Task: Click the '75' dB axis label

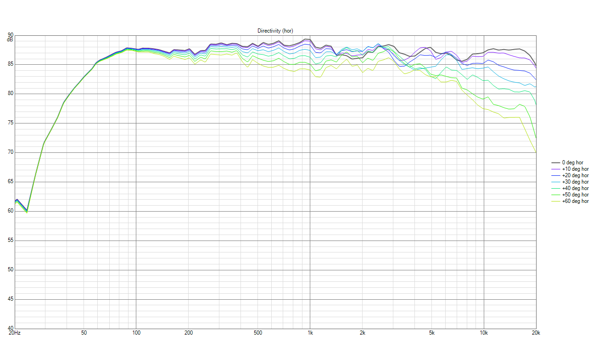Action: coord(11,123)
